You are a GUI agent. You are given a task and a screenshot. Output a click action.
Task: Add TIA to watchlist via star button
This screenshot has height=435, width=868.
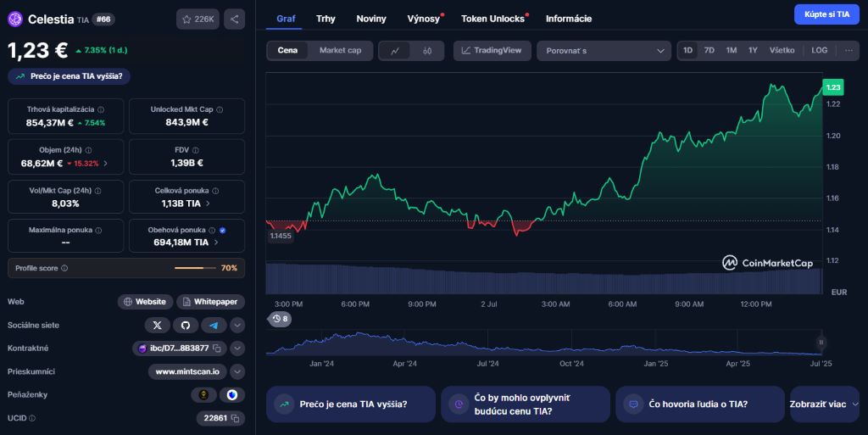tap(198, 20)
